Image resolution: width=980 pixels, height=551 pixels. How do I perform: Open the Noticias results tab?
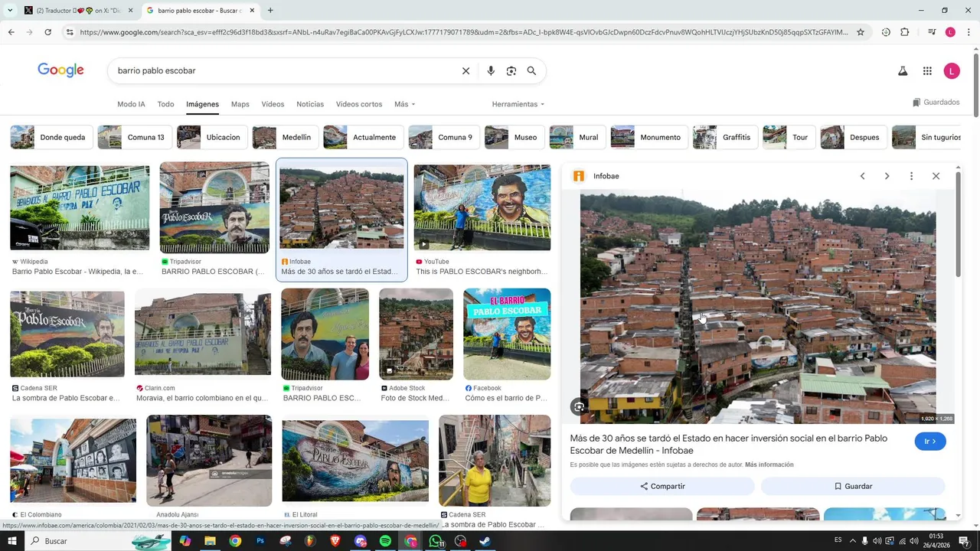coord(310,104)
